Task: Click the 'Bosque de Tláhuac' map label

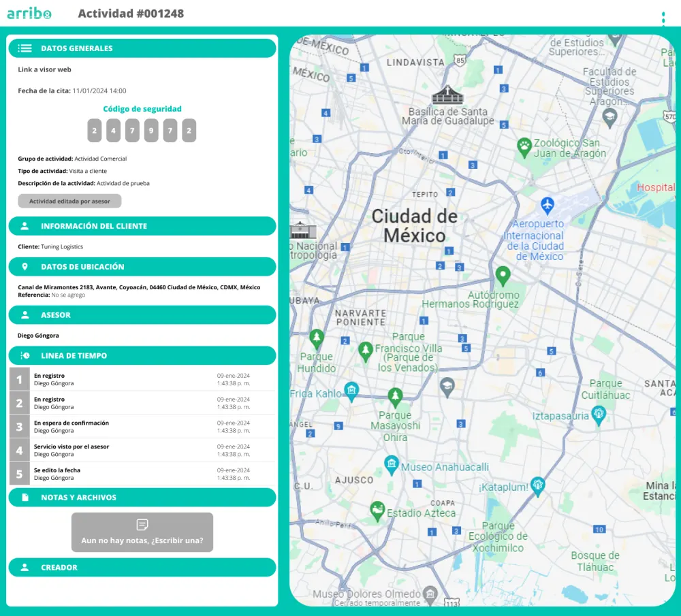Action: (x=595, y=562)
